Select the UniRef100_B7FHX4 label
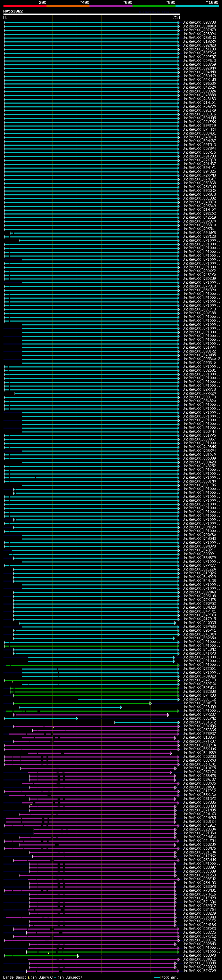The width and height of the screenshot is (222, 980). pos(199,129)
